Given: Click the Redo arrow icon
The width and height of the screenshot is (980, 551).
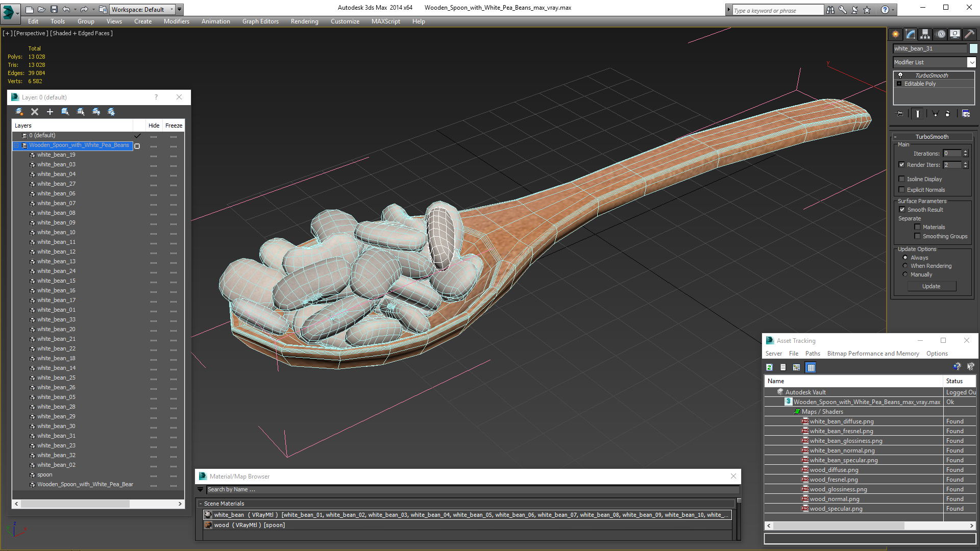Looking at the screenshot, I should click(x=84, y=9).
